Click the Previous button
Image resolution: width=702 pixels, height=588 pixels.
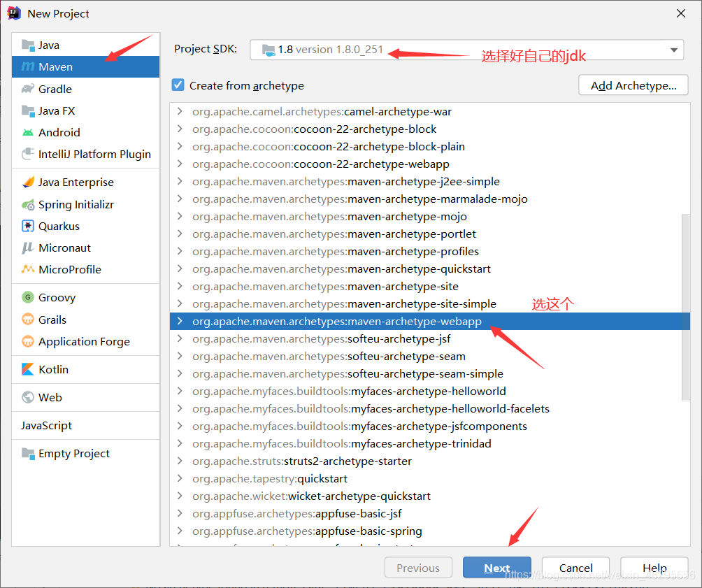coord(418,568)
